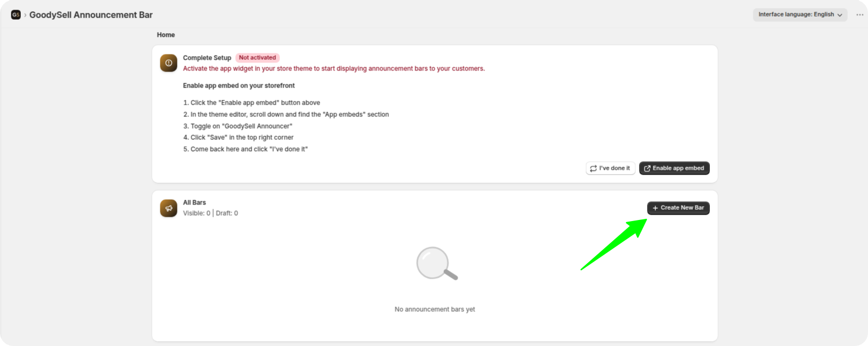Click the All Bars megaphone icon
Screen dimensions: 868x346
169,208
